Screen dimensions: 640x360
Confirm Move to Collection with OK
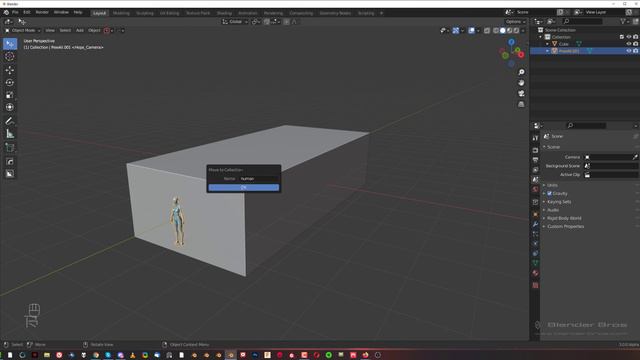pos(244,187)
